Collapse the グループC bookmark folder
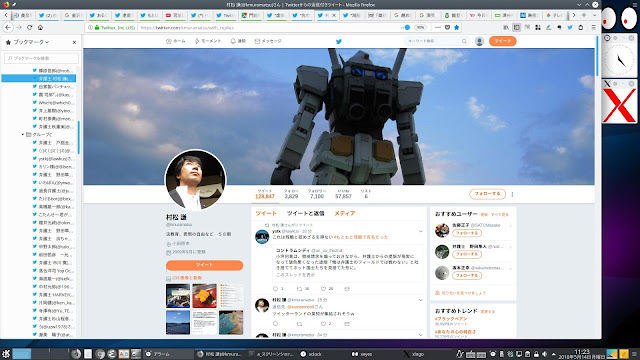The height and width of the screenshot is (360, 640). 22,134
